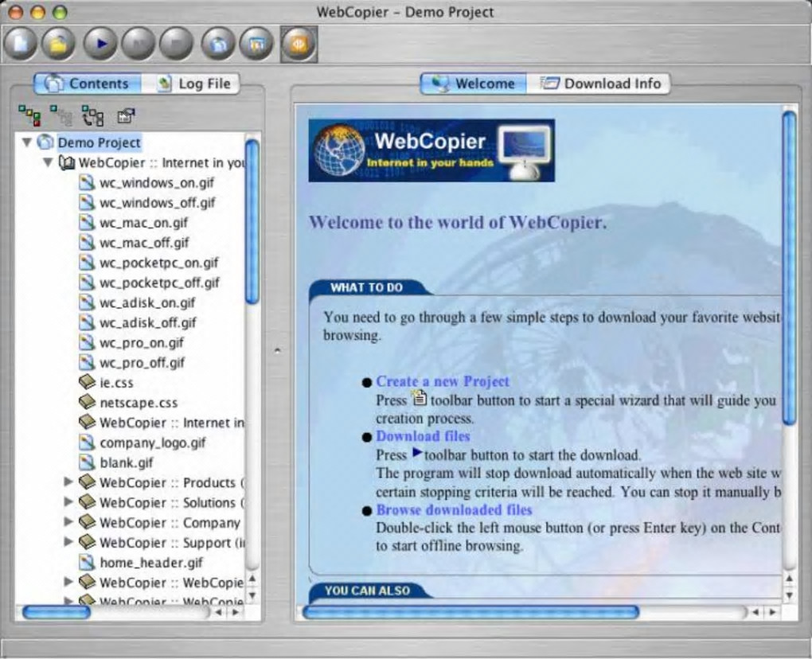Expand the WebCopier :: Solutions node
The height and width of the screenshot is (659, 812).
coord(68,501)
